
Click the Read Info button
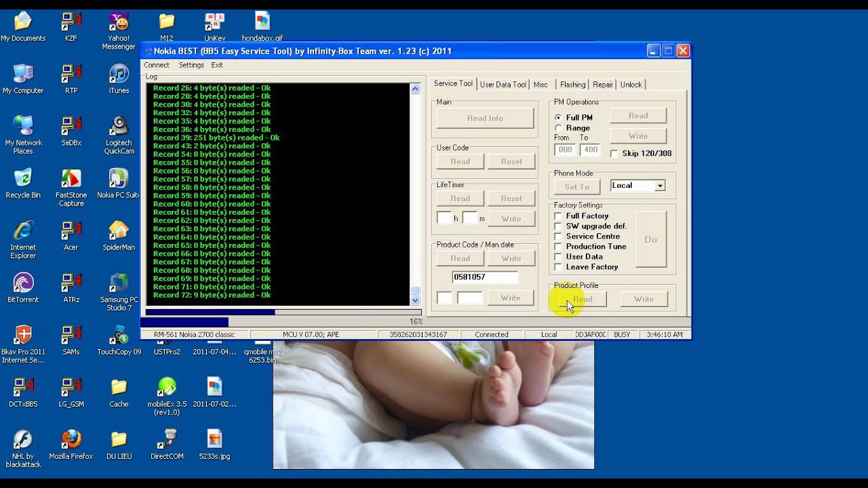point(485,119)
